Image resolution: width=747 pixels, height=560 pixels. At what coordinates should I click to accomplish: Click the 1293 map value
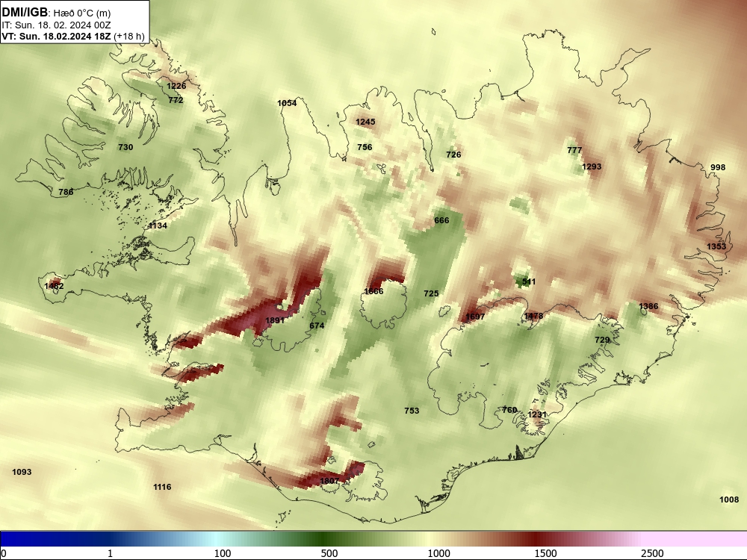pyautogui.click(x=592, y=167)
